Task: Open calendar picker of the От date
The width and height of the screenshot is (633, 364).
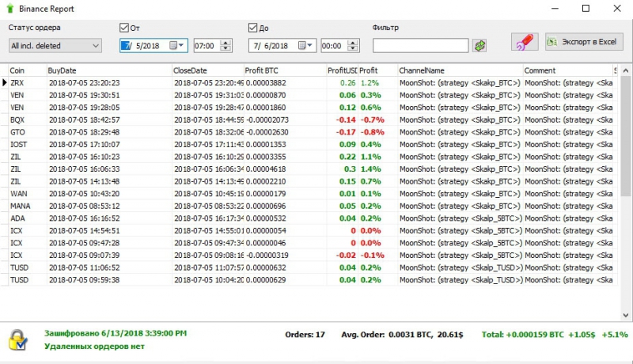Action: (176, 46)
